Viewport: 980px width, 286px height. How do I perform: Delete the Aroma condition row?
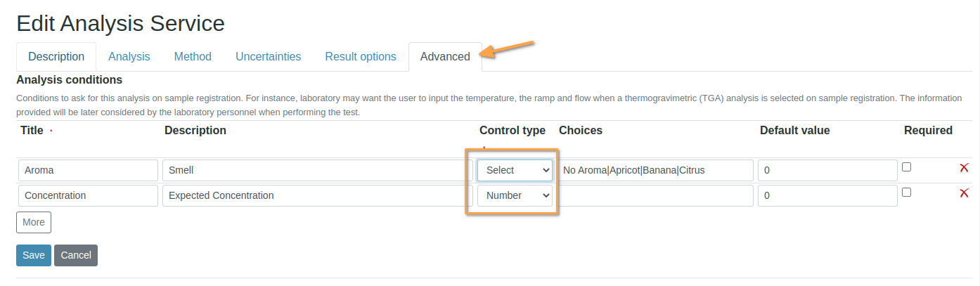[964, 168]
